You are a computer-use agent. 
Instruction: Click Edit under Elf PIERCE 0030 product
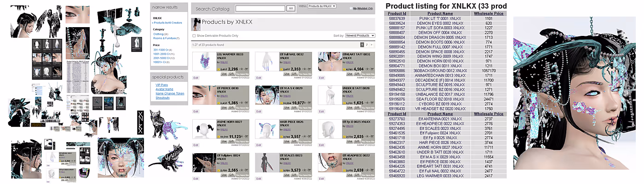195,112
